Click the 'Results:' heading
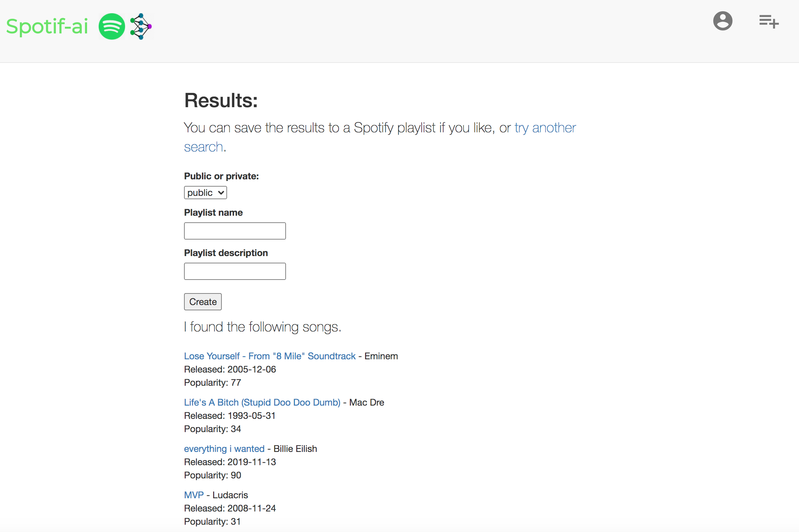799x532 pixels. (221, 101)
